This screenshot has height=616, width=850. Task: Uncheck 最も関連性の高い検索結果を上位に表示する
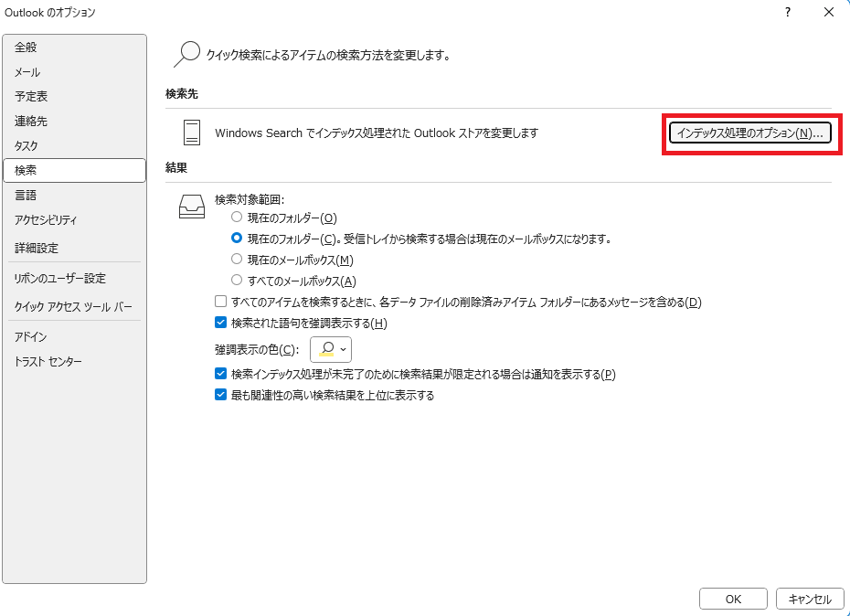(x=220, y=396)
